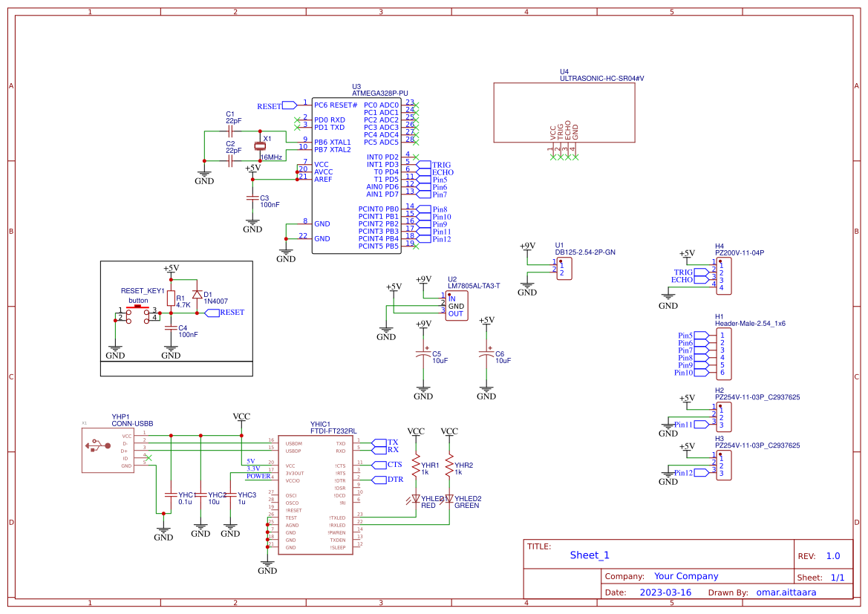This screenshot has width=868, height=614.
Task: Select the H1 six-pin male header symbol
Action: (x=723, y=354)
